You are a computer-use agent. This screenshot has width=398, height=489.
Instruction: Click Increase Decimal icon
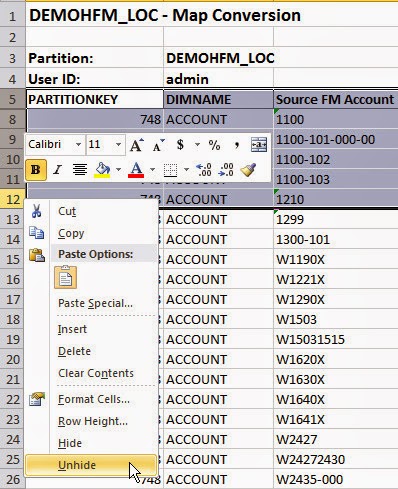click(203, 170)
